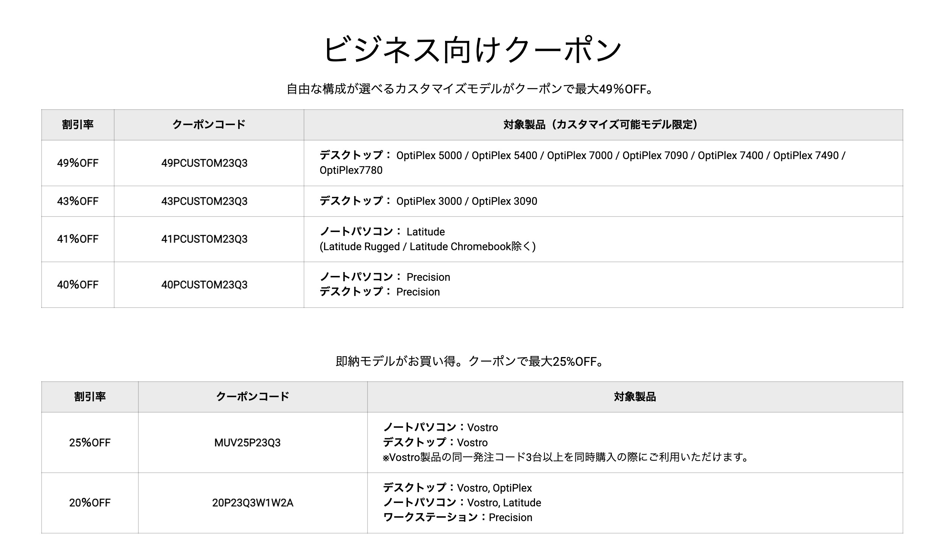Image resolution: width=943 pixels, height=560 pixels.
Task: Click the 25%OFF discount cell
Action: [90, 442]
